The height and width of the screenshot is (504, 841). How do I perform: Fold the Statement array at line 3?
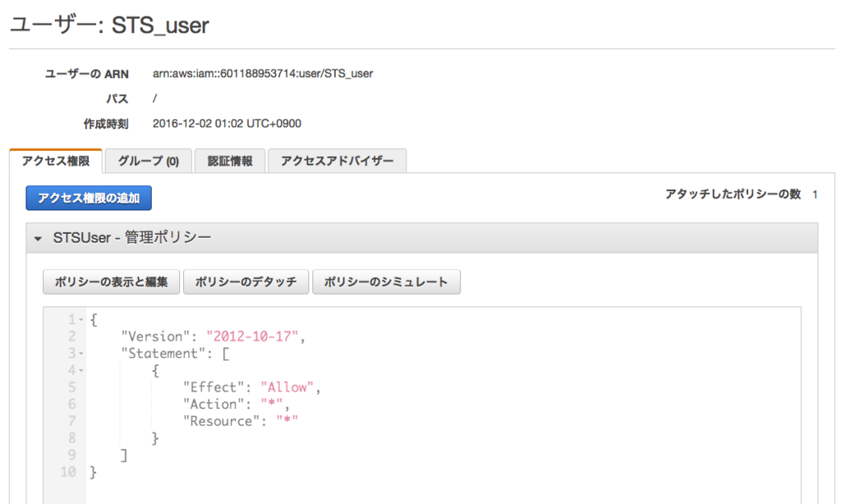click(81, 354)
